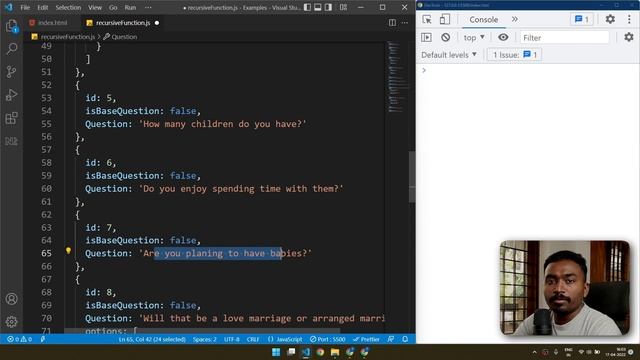Expand more DevTools tabs chevron
The height and width of the screenshot is (360, 640).
click(515, 19)
